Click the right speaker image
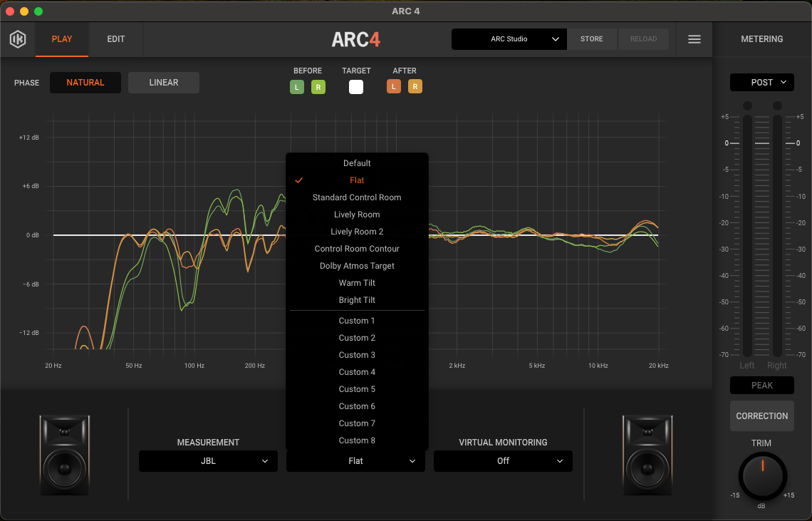The height and width of the screenshot is (521, 812). click(647, 455)
